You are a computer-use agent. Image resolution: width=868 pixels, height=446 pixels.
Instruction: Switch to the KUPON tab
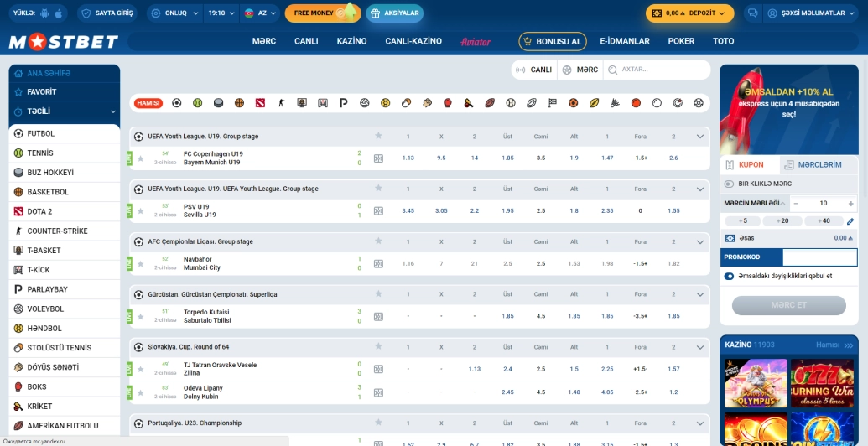(750, 165)
